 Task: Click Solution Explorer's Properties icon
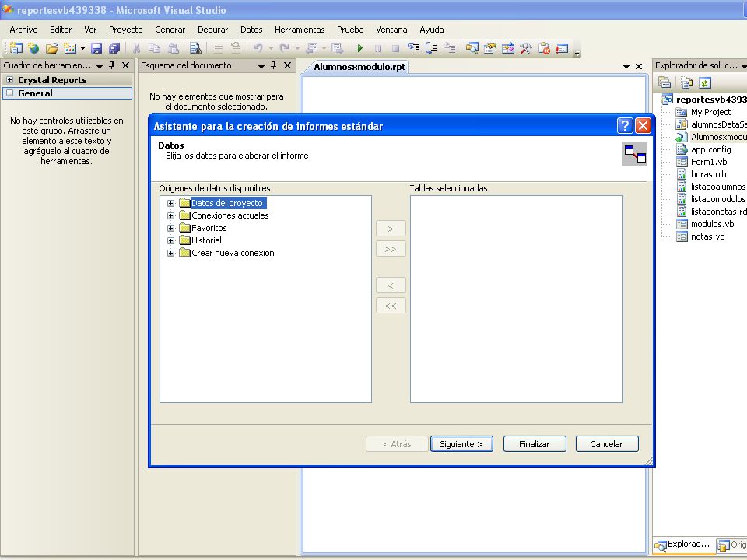pos(664,82)
